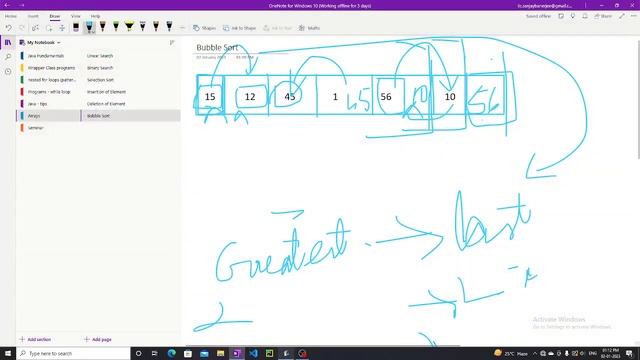Viewport: 640px width, 360px height.
Task: Click the Add page button
Action: pos(98,340)
